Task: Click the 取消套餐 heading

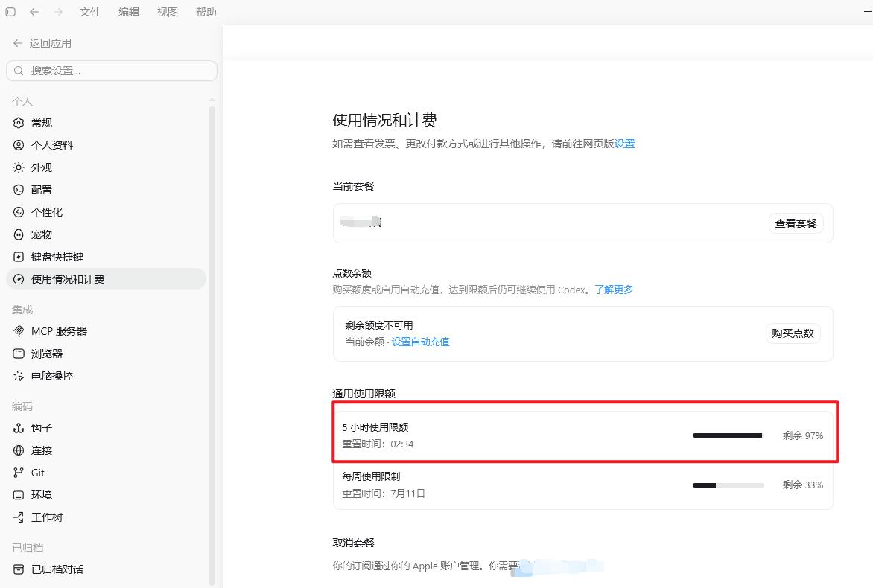Action: [x=354, y=543]
